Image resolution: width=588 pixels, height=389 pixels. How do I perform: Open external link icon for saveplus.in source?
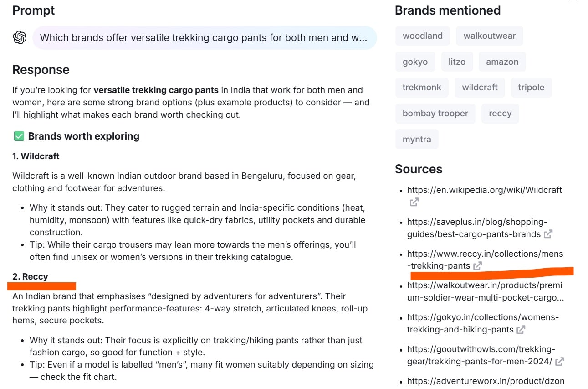(548, 234)
